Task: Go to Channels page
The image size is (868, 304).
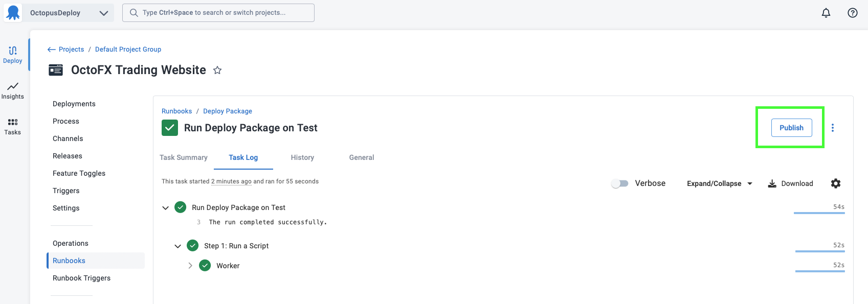Action: (68, 138)
